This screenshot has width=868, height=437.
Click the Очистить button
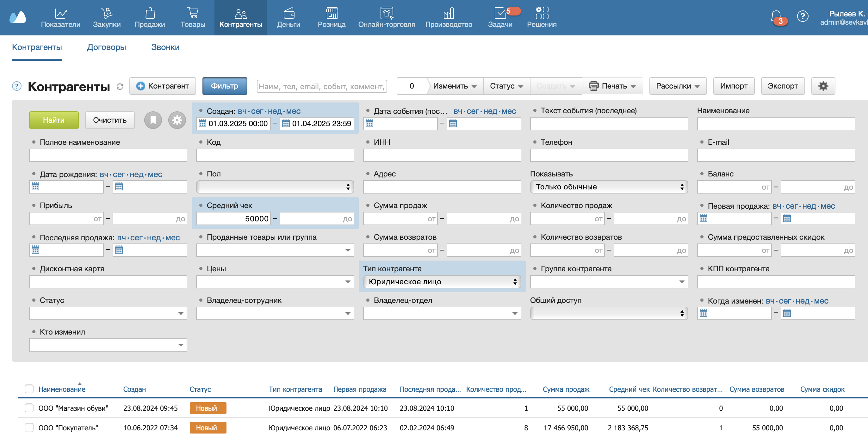(110, 120)
